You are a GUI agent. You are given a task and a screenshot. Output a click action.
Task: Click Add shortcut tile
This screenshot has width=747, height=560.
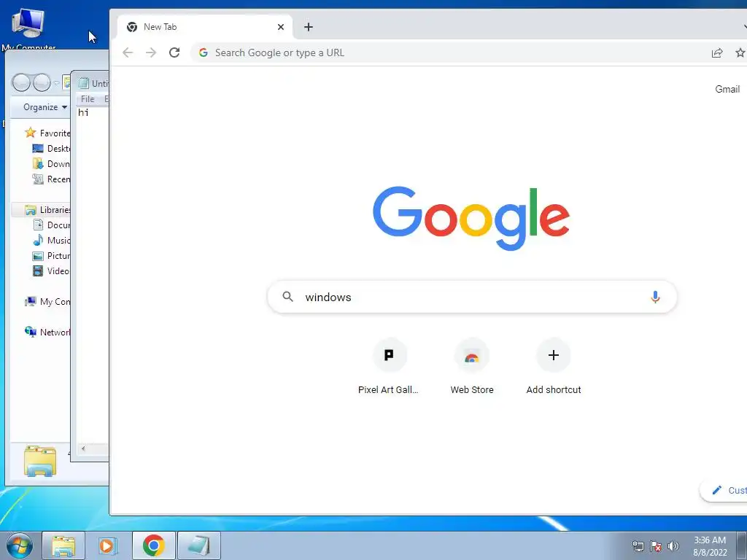point(554,367)
